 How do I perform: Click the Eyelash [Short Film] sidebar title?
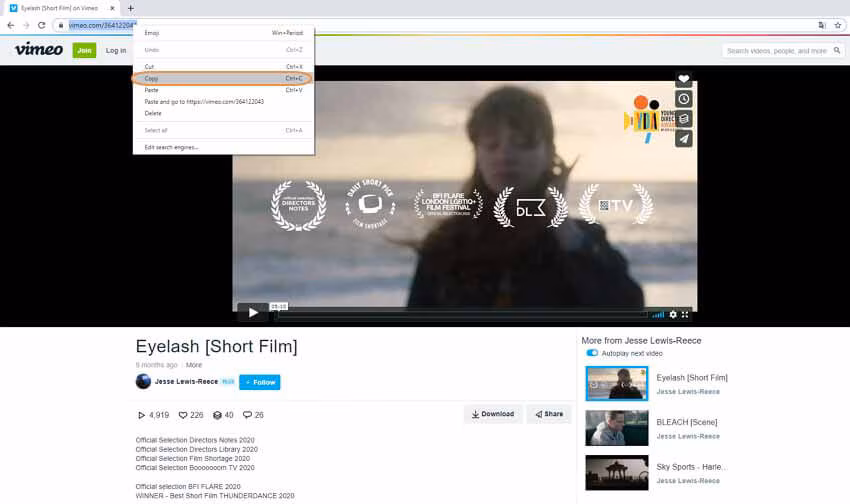pos(692,378)
